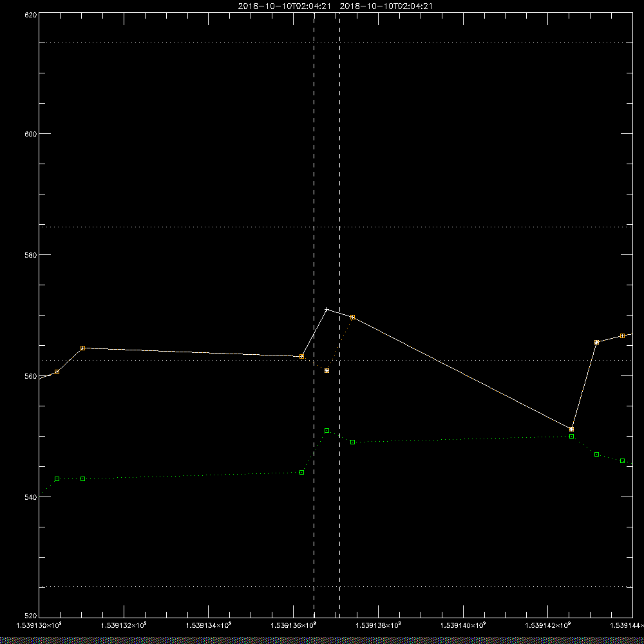Select the highest green square data marker
The height and width of the screenshot is (644, 644).
(x=327, y=430)
